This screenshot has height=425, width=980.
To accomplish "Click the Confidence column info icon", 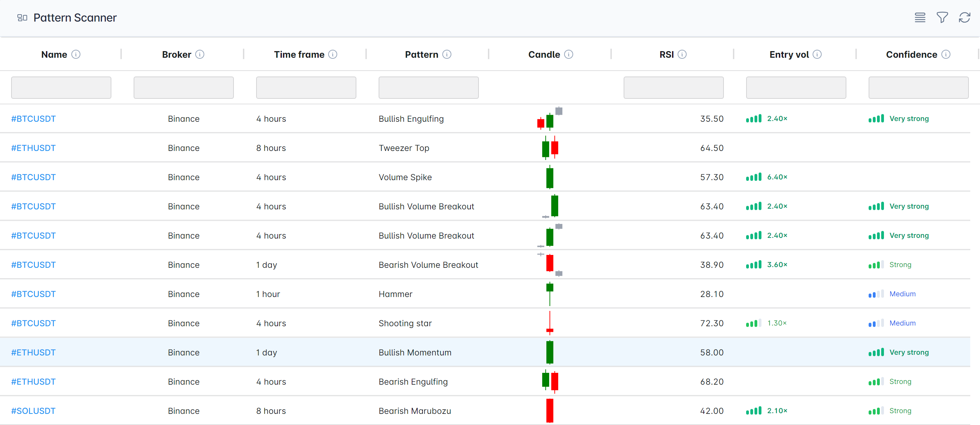I will [946, 54].
